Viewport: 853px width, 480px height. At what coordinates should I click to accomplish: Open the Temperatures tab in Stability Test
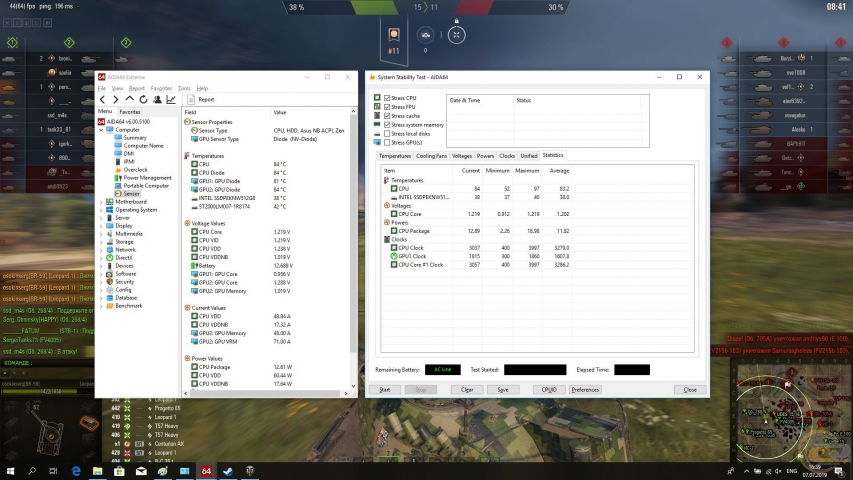[394, 156]
